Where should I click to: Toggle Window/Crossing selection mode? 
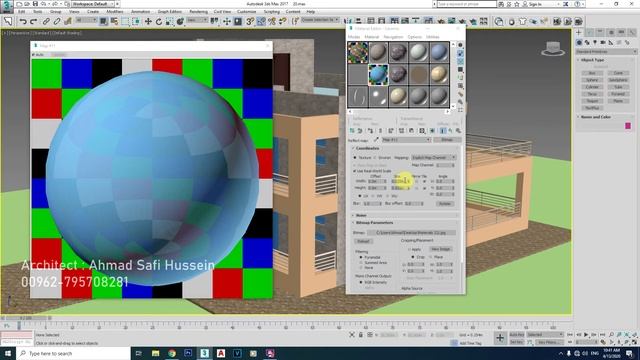tap(136, 21)
